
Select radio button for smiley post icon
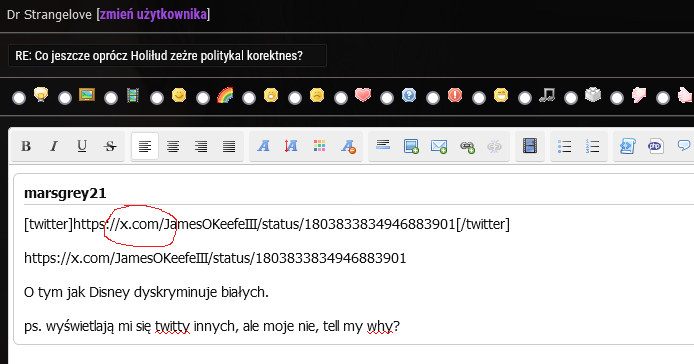pyautogui.click(x=157, y=98)
